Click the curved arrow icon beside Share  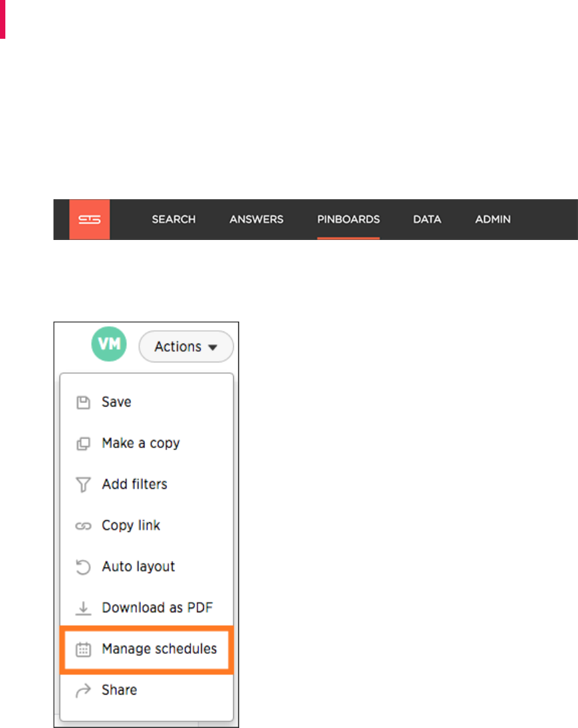pos(83,691)
